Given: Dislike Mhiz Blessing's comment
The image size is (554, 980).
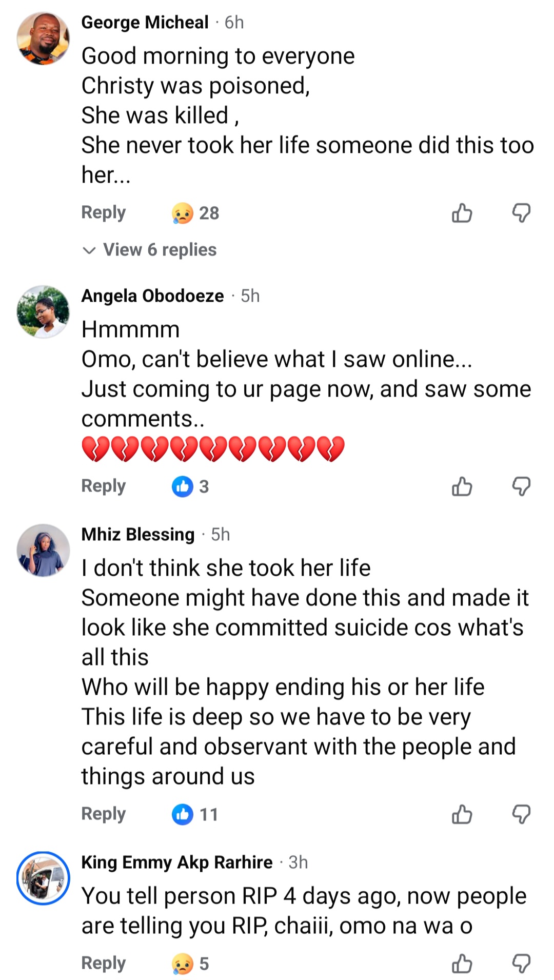Looking at the screenshot, I should (521, 814).
